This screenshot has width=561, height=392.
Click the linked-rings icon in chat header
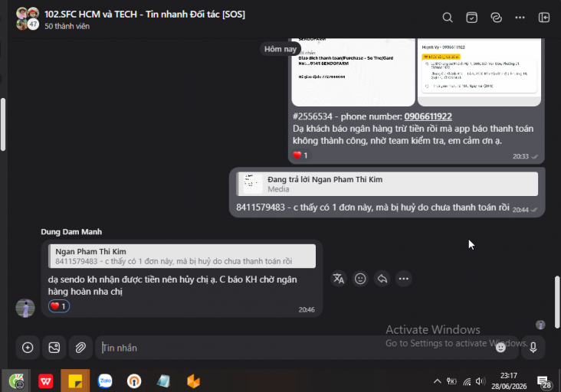496,18
